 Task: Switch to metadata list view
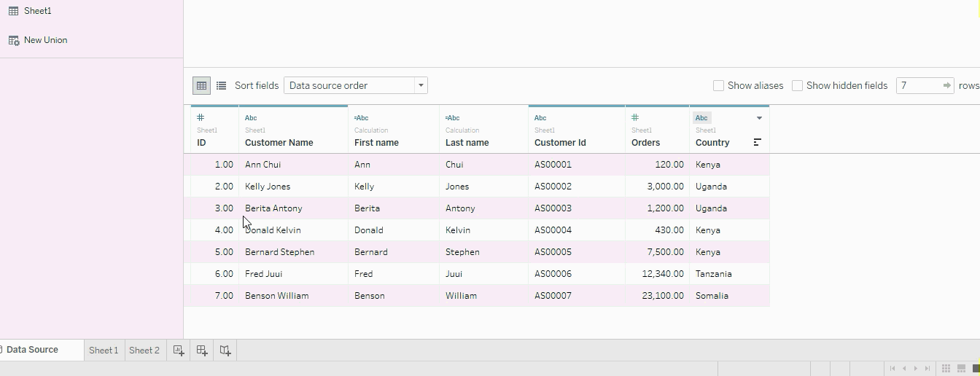click(221, 85)
